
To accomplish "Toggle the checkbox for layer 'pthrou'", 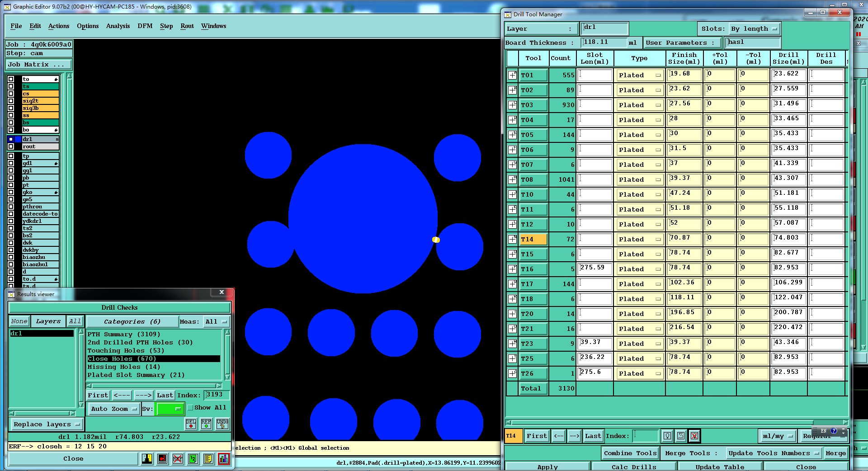I will coord(11,207).
